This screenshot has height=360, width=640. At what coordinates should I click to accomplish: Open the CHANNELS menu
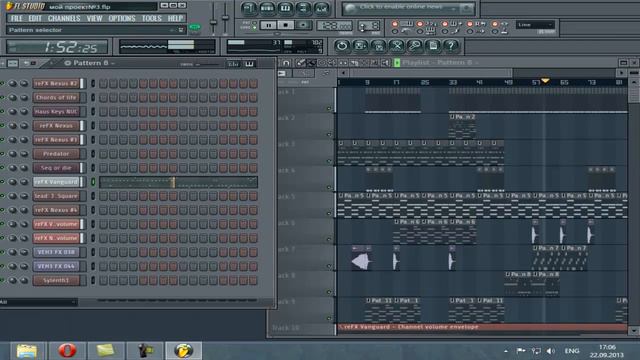tap(64, 18)
